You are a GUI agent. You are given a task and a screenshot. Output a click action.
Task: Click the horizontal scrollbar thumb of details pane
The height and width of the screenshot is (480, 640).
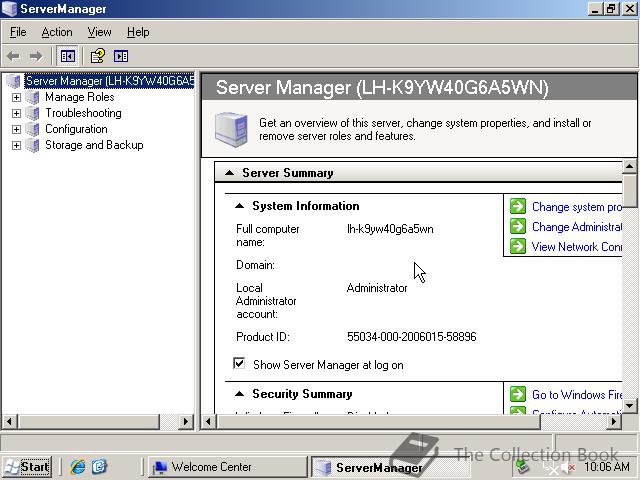(378, 422)
